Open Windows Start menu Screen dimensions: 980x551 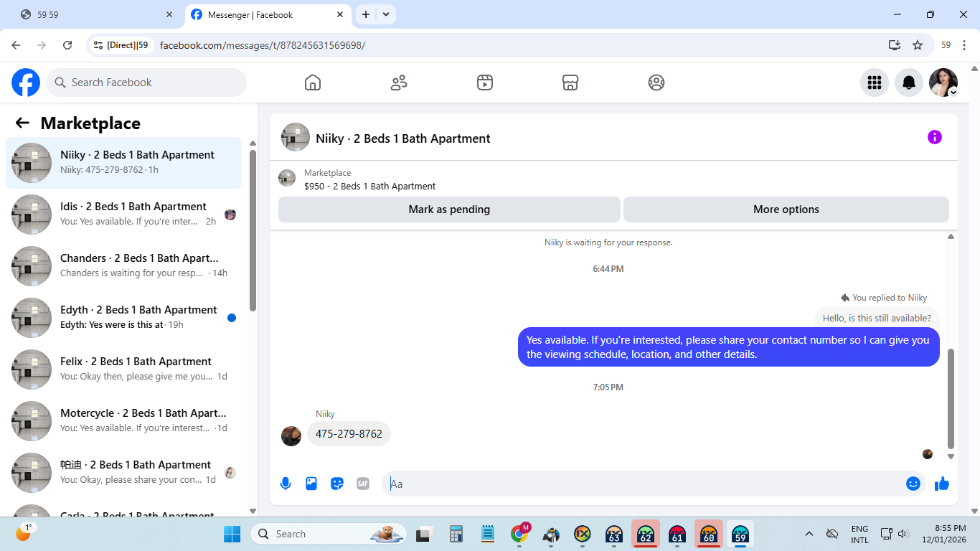click(x=232, y=534)
